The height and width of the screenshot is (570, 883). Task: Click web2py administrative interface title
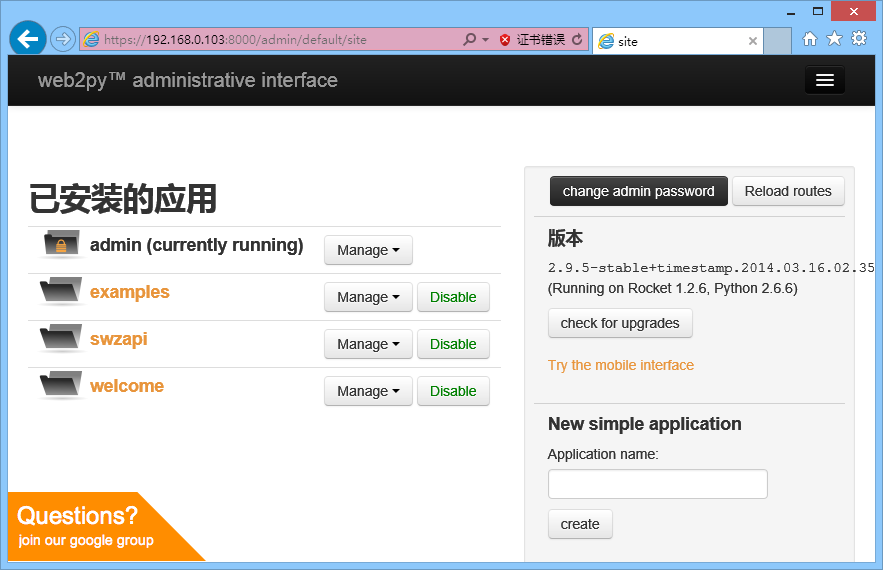click(188, 81)
